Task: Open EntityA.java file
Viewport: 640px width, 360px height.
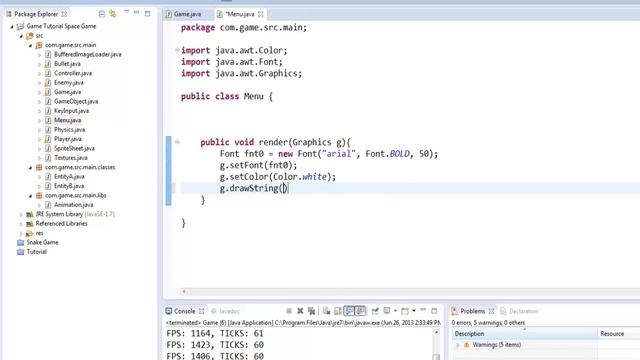Action: click(69, 176)
